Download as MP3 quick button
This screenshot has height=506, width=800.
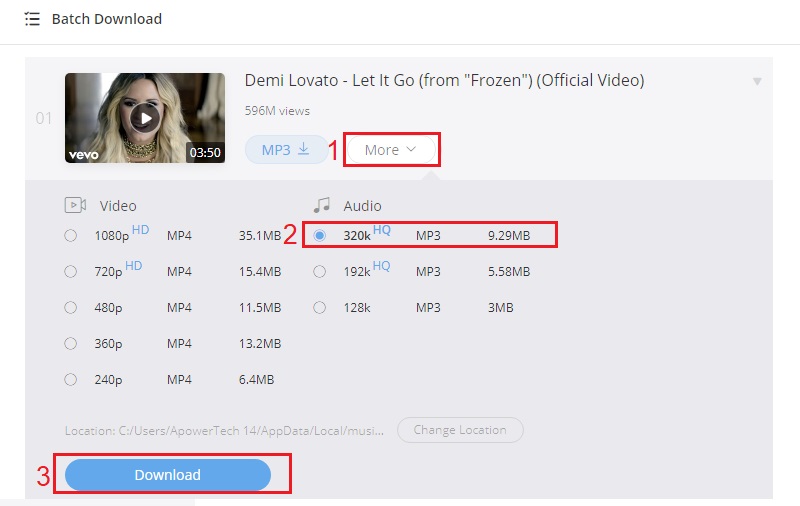pyautogui.click(x=286, y=149)
